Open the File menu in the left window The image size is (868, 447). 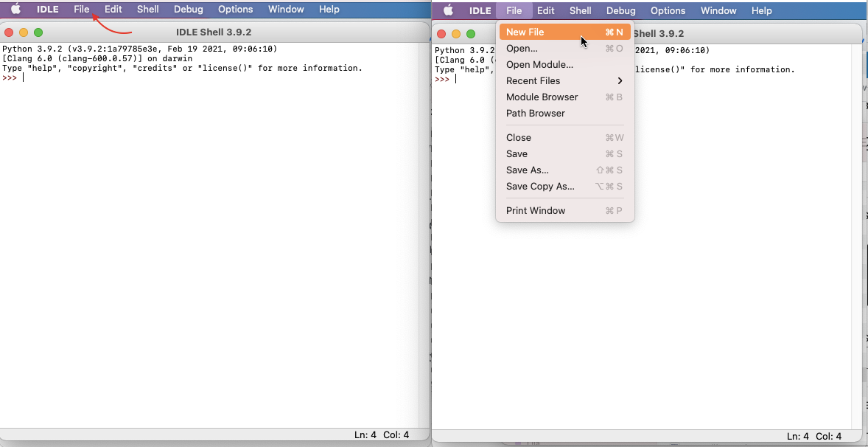(x=82, y=9)
